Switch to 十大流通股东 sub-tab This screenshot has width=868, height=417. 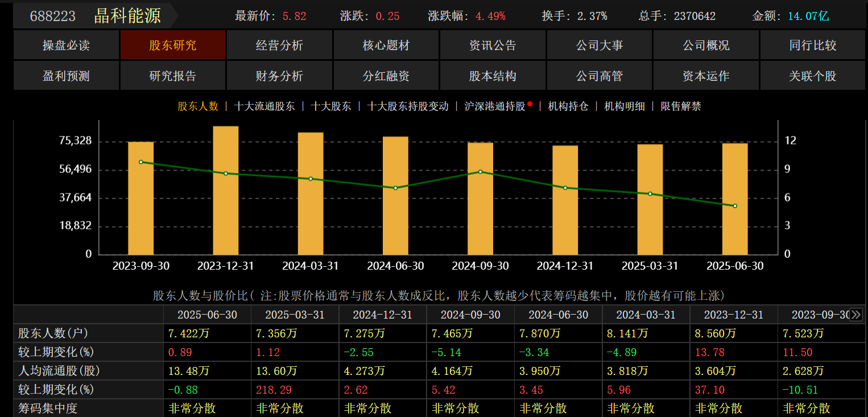[x=264, y=106]
